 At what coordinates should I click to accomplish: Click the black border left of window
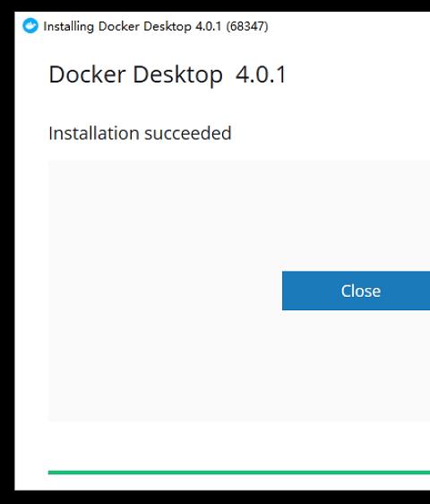[7, 252]
